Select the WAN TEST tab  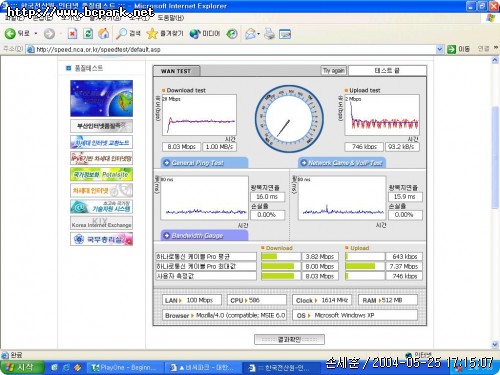(x=176, y=71)
